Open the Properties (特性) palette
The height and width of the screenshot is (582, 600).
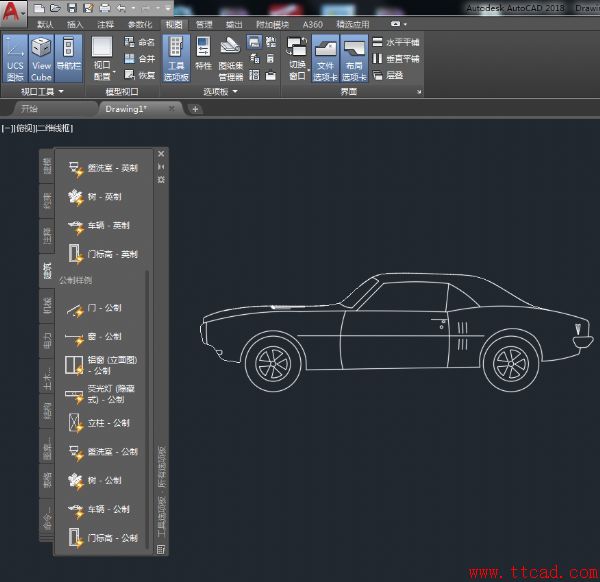[x=203, y=54]
